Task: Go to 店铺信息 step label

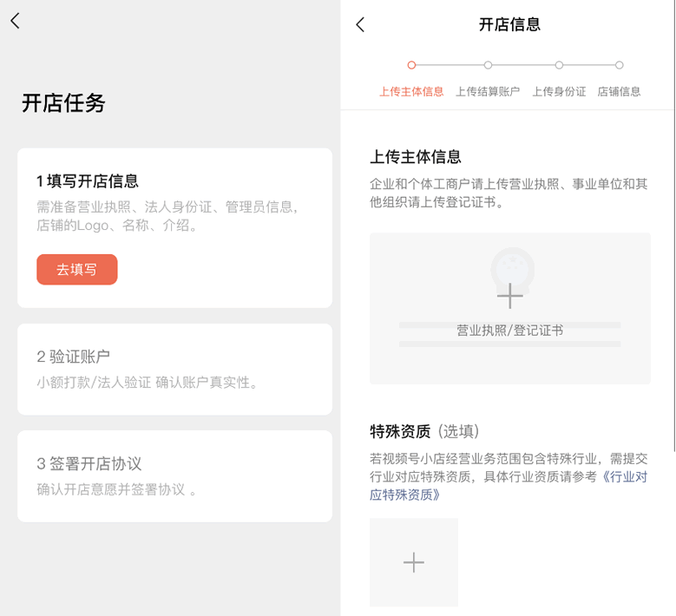Action: pyautogui.click(x=619, y=91)
